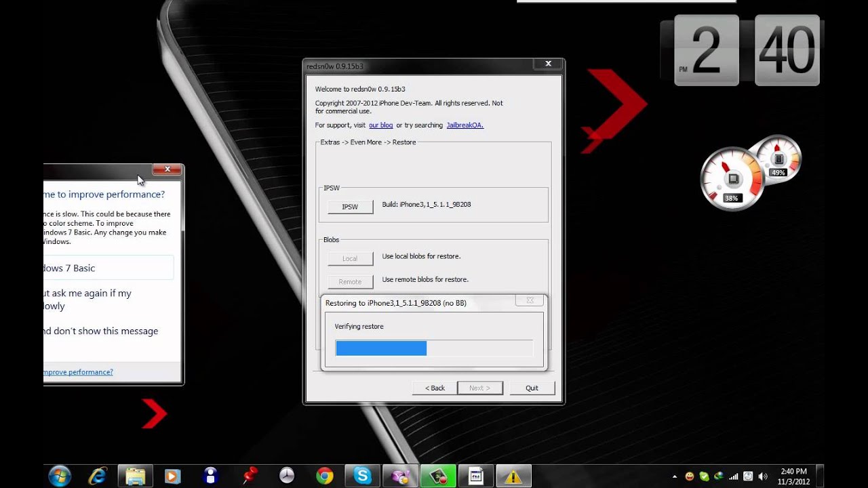Click the Show desktop strip
Viewport: 868px width, 488px height.
pyautogui.click(x=820, y=476)
